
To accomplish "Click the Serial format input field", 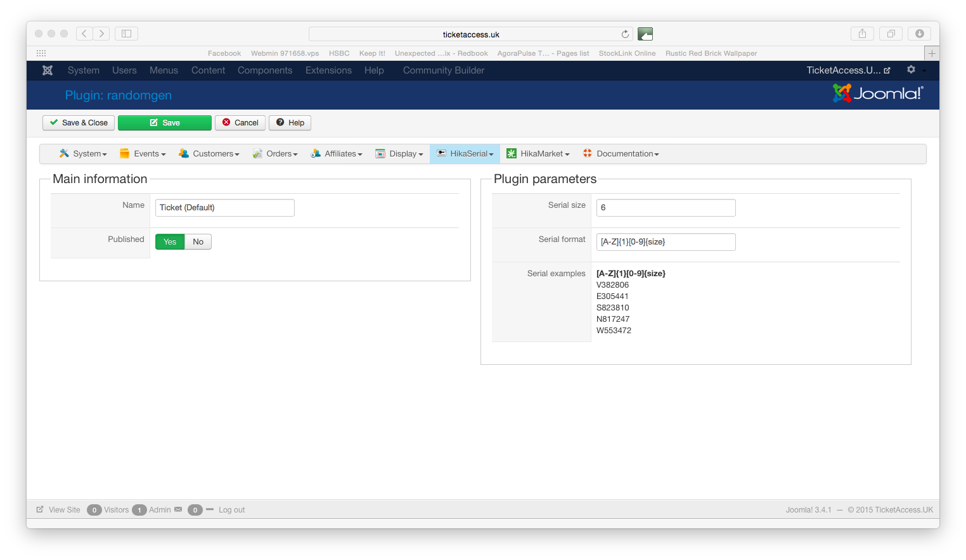I will (x=666, y=242).
